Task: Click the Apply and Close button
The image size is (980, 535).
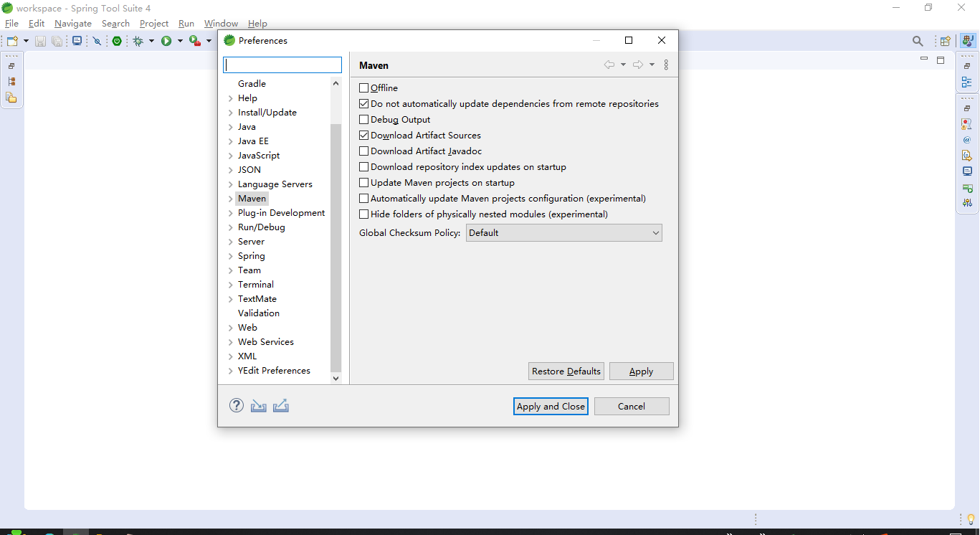Action: click(550, 406)
